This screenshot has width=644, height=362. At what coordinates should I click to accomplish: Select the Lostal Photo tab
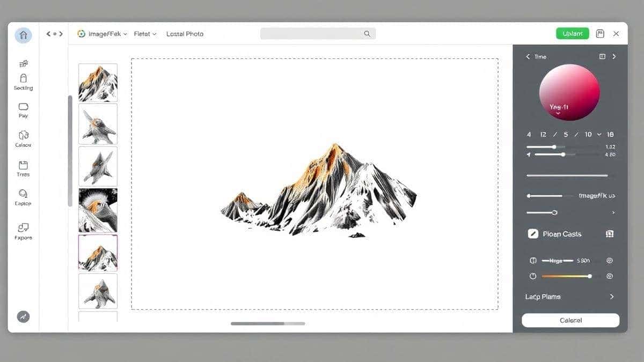tap(185, 34)
